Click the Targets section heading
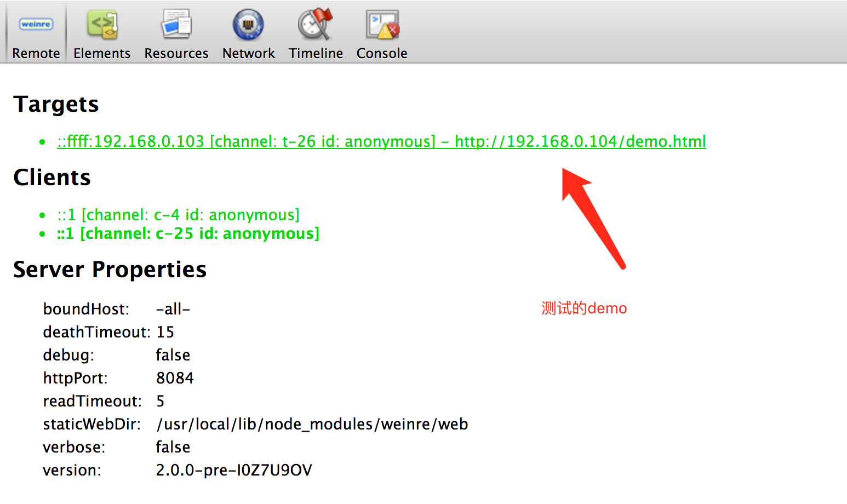The width and height of the screenshot is (847, 504). 56,104
